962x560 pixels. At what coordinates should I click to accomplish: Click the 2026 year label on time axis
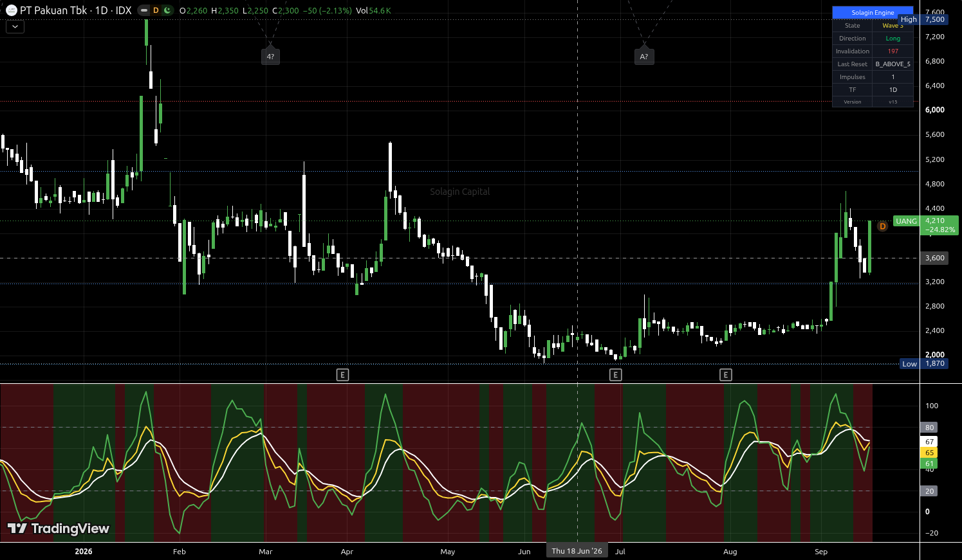click(x=84, y=552)
